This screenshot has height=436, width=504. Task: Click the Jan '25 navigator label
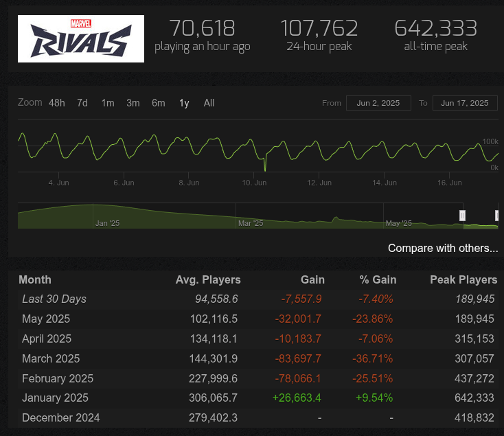(107, 223)
